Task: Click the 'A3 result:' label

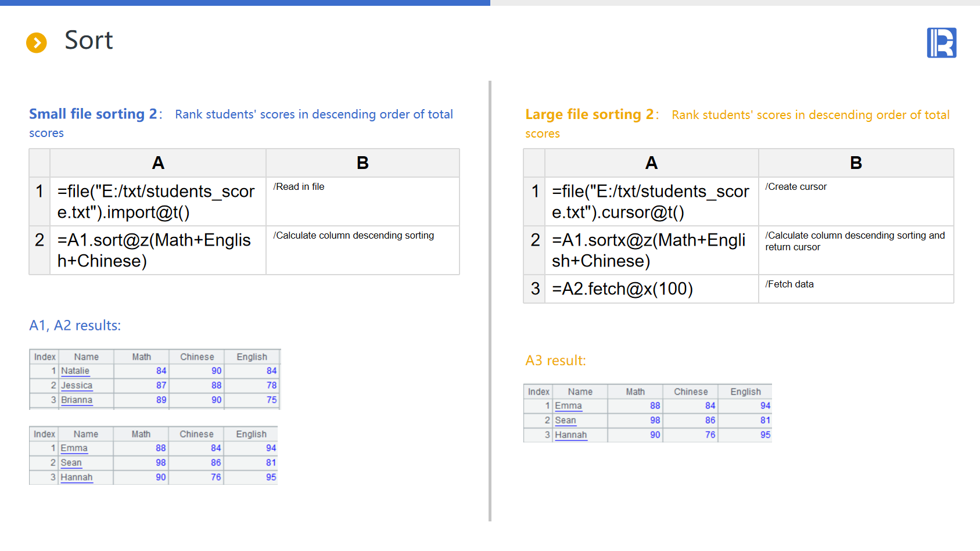Action: pyautogui.click(x=555, y=361)
